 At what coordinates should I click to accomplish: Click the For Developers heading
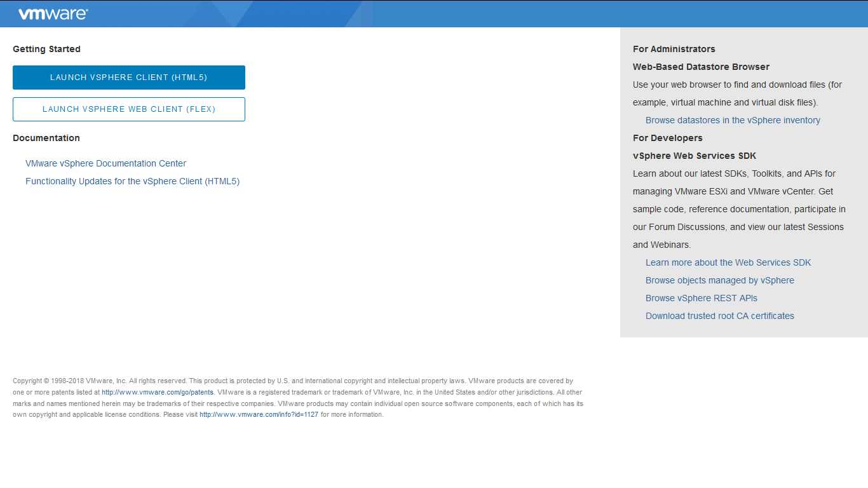point(667,138)
